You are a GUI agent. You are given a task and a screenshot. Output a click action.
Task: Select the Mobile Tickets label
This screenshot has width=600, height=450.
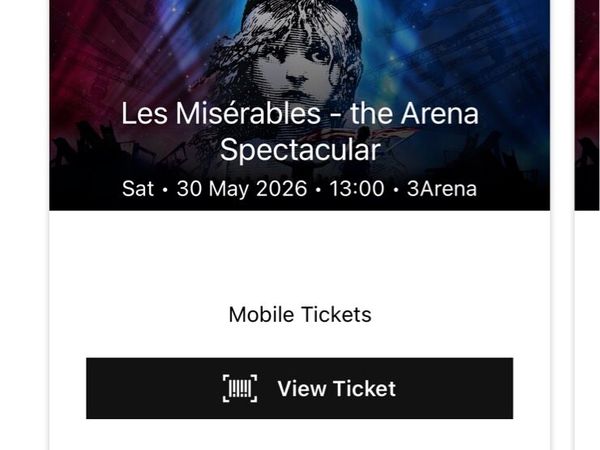(x=299, y=315)
